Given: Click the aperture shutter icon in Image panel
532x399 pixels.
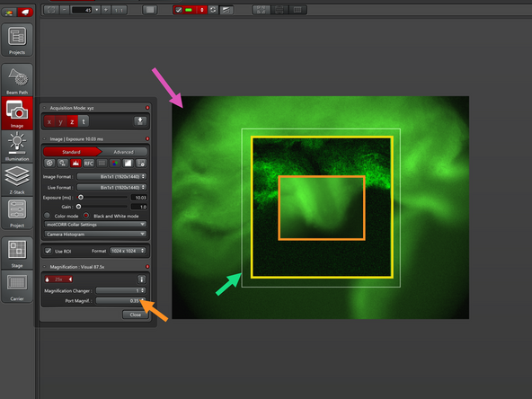Looking at the screenshot, I should 49,164.
